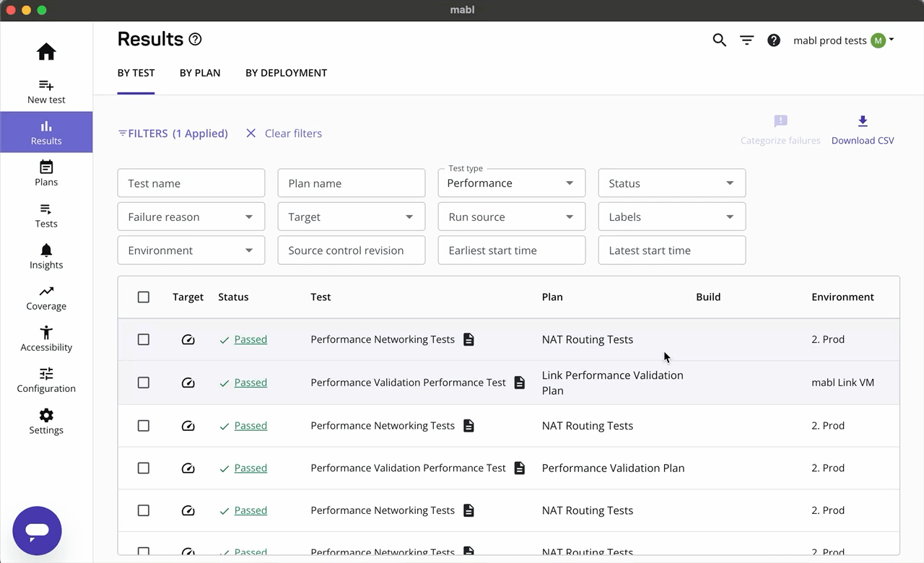
Task: Switch to the BY PLAN tab
Action: (x=200, y=73)
